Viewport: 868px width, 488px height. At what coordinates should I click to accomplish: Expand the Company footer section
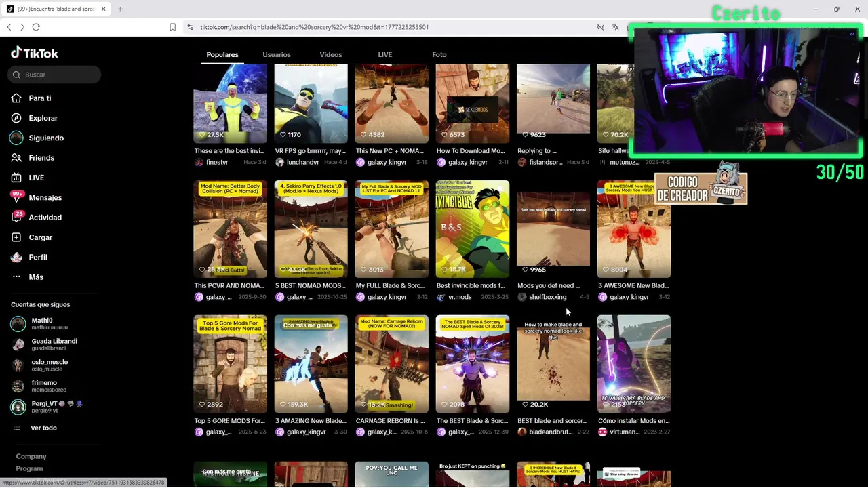(31, 456)
